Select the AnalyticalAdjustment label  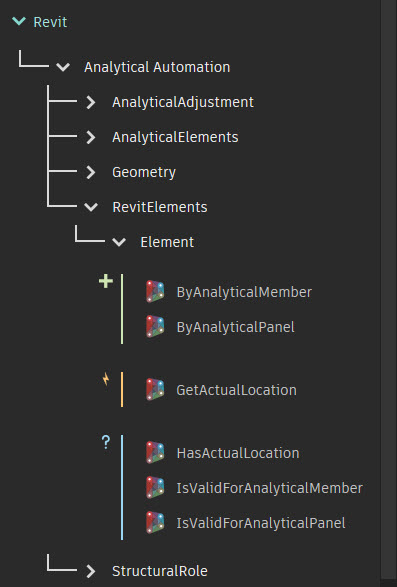(183, 102)
